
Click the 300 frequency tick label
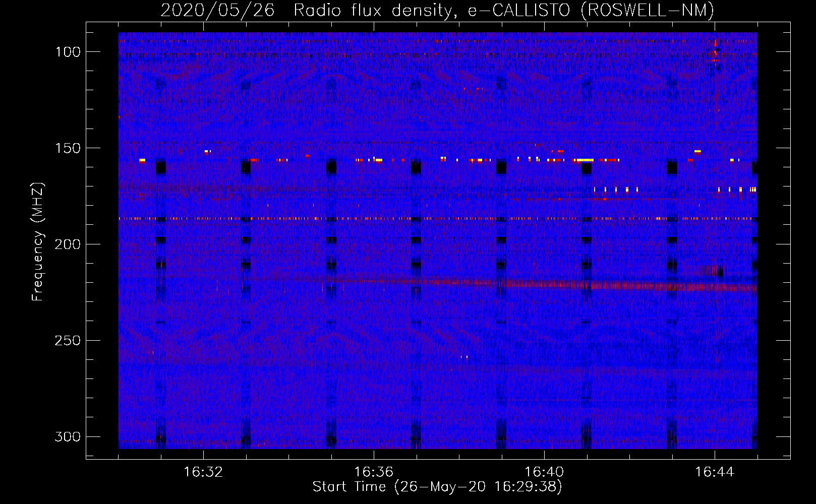68,436
